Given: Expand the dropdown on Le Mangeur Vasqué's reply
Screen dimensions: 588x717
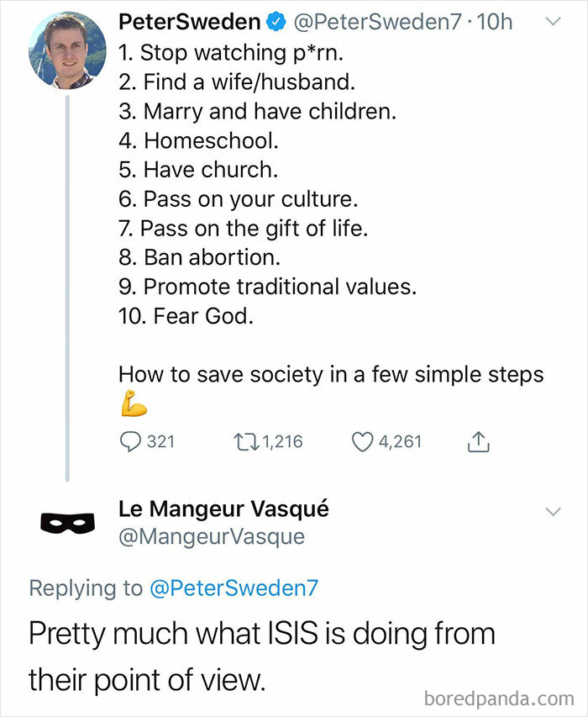Looking at the screenshot, I should (x=553, y=511).
